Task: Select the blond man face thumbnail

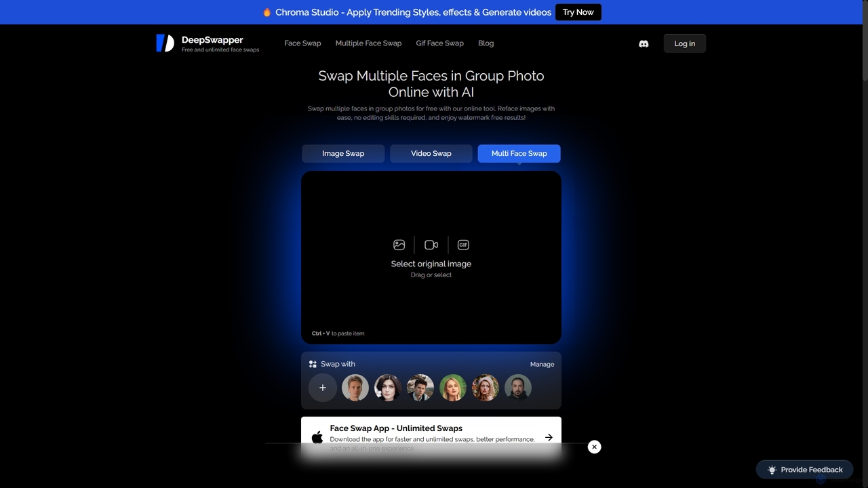Action: [x=355, y=388]
